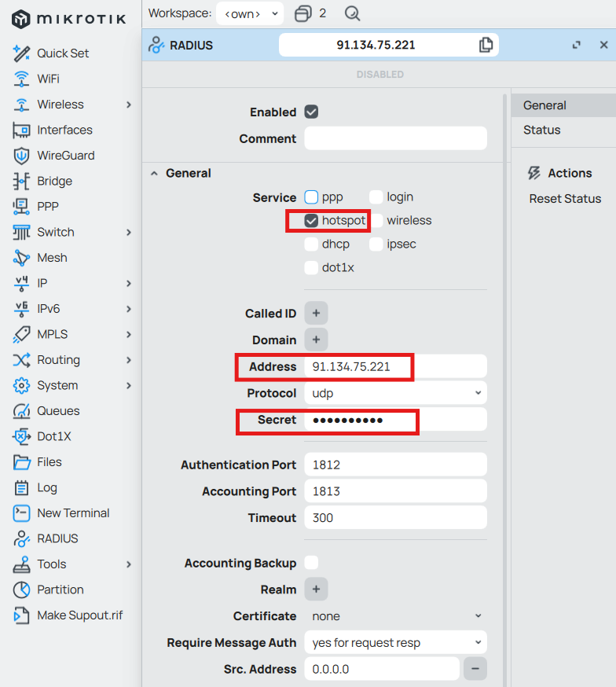Open the Log icon

(x=21, y=487)
